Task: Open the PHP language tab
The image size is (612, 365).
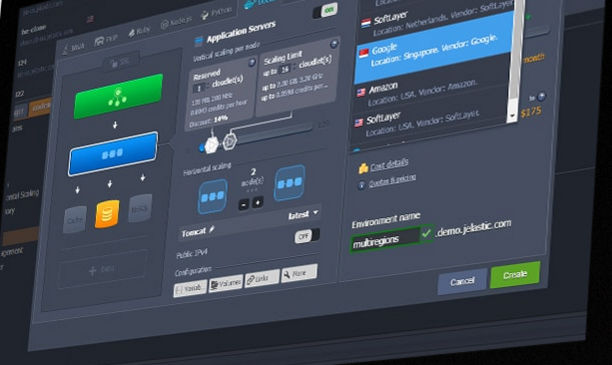Action: tap(106, 39)
